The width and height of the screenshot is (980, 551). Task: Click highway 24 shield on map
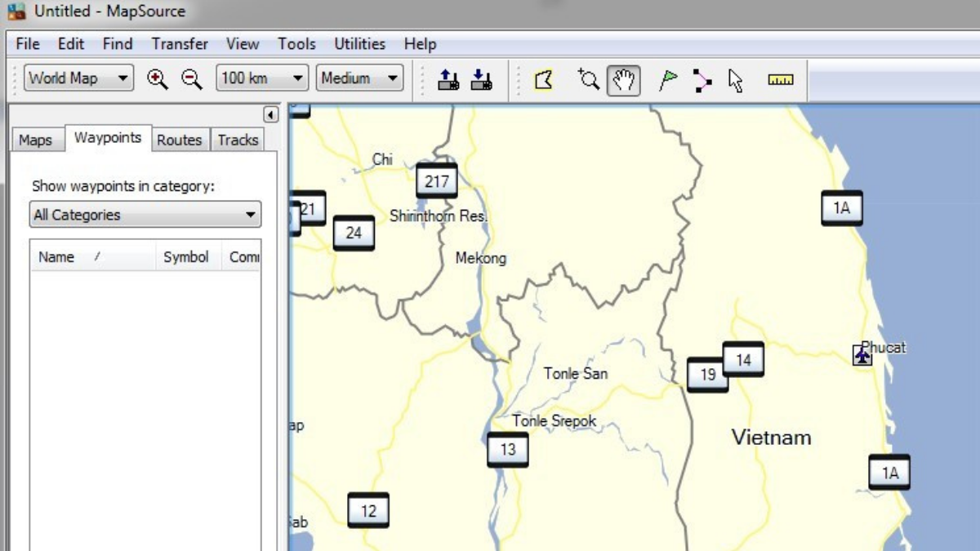354,233
